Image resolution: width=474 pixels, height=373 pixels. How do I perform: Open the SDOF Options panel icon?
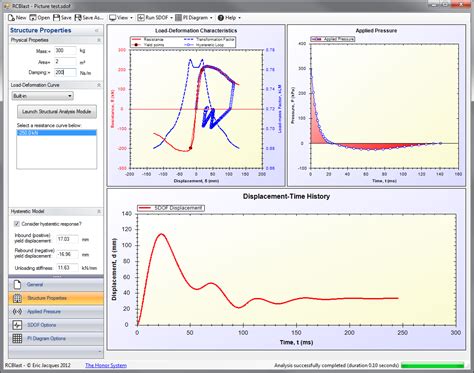[x=17, y=325]
